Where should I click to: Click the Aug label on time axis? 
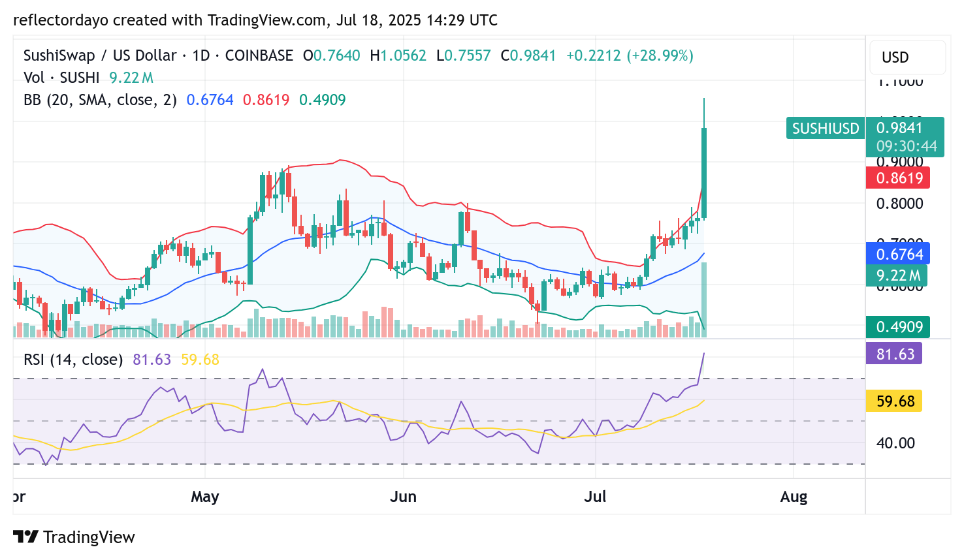click(x=794, y=497)
